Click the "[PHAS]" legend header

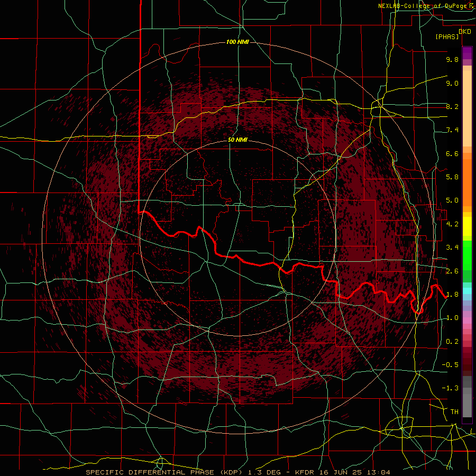click(x=447, y=36)
